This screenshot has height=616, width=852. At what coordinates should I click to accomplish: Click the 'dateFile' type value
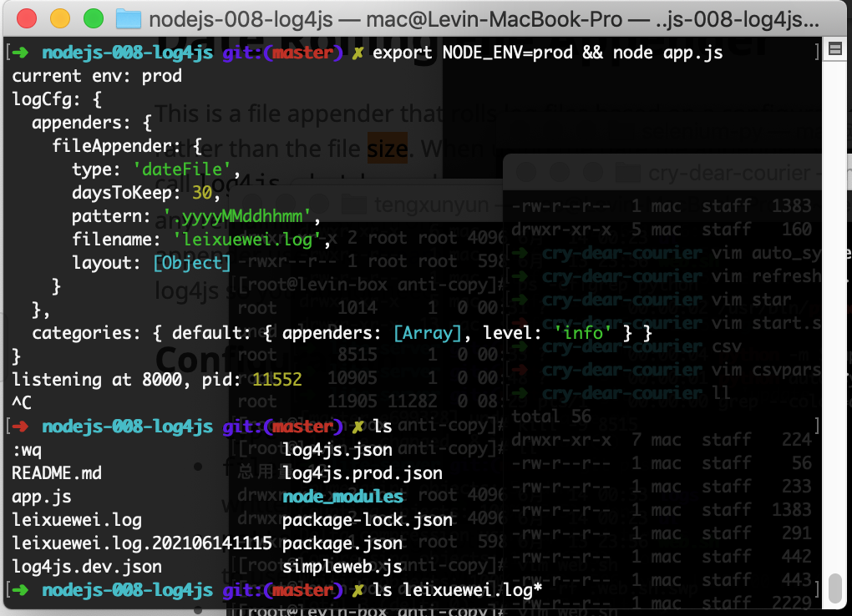coord(183,169)
